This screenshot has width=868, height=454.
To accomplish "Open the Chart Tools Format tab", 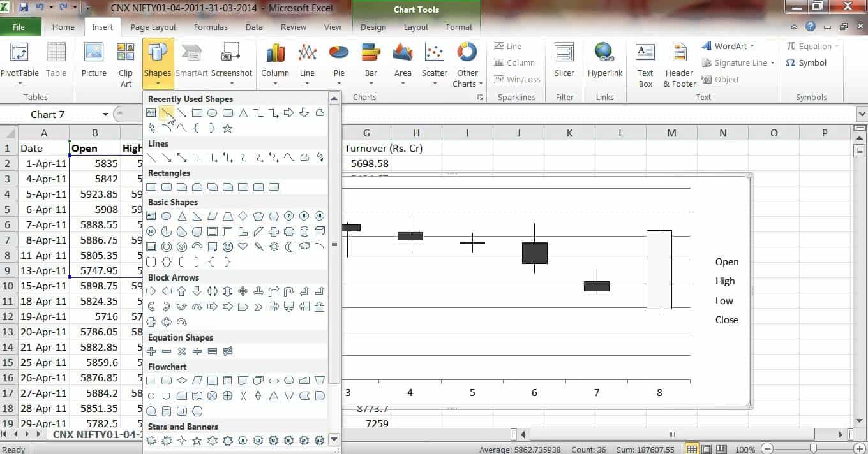I will tap(459, 27).
